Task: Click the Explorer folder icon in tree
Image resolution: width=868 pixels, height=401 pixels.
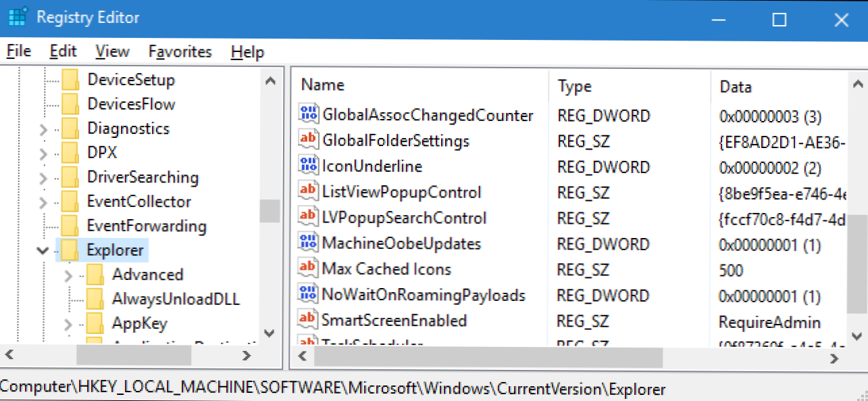Action: click(70, 250)
